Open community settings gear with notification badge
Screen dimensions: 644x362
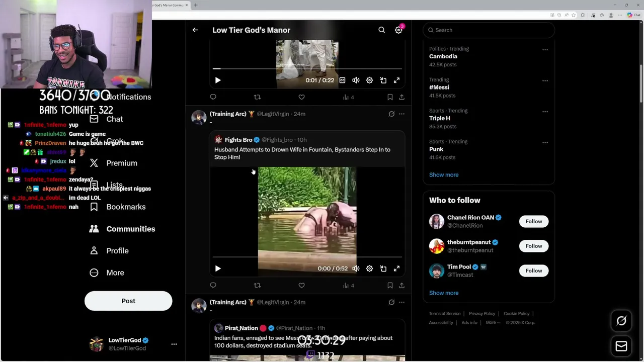click(x=398, y=30)
